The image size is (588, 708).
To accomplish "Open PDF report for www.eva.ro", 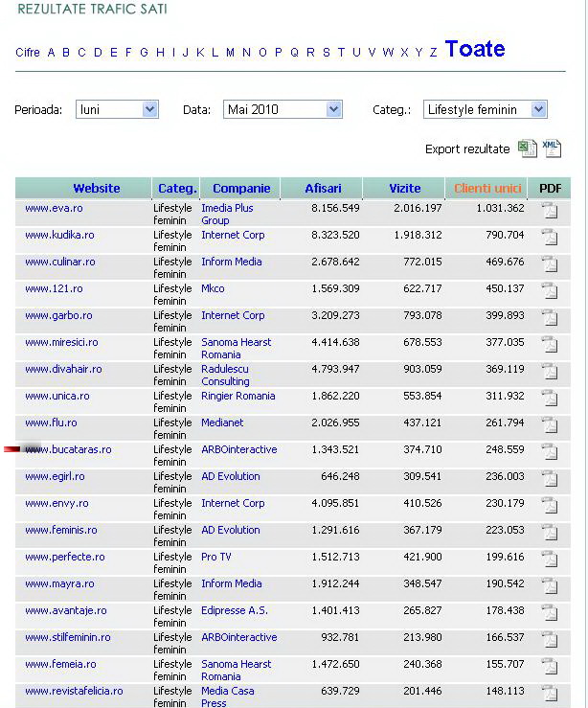I will (x=549, y=212).
